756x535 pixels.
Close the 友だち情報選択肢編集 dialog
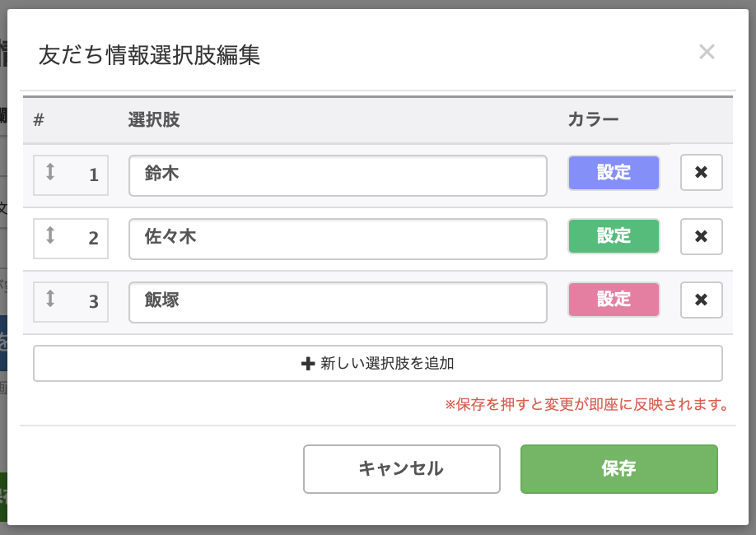[x=707, y=52]
